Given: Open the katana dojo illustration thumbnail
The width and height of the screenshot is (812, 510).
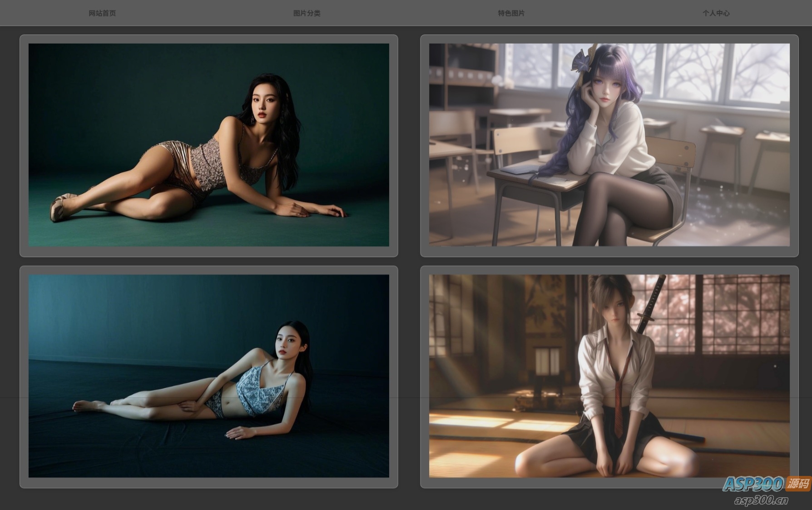Looking at the screenshot, I should pyautogui.click(x=609, y=376).
